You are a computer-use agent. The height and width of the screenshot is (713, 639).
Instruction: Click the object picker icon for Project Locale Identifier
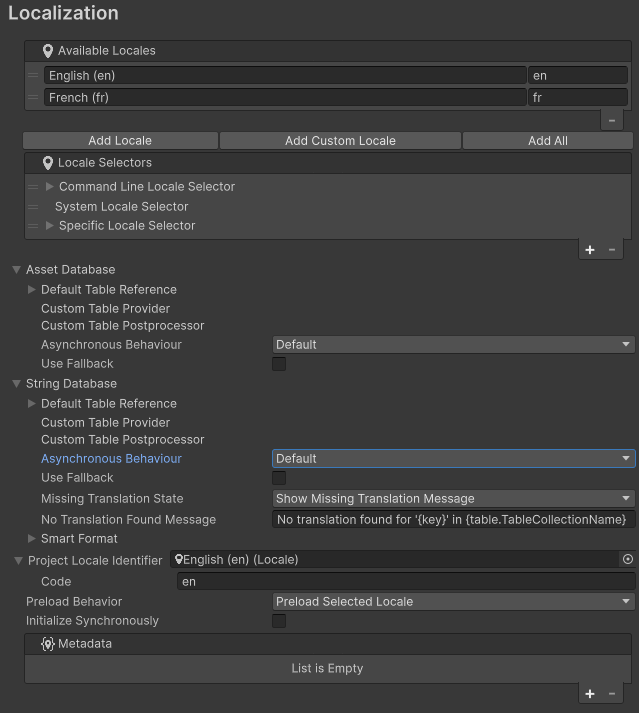tap(628, 560)
